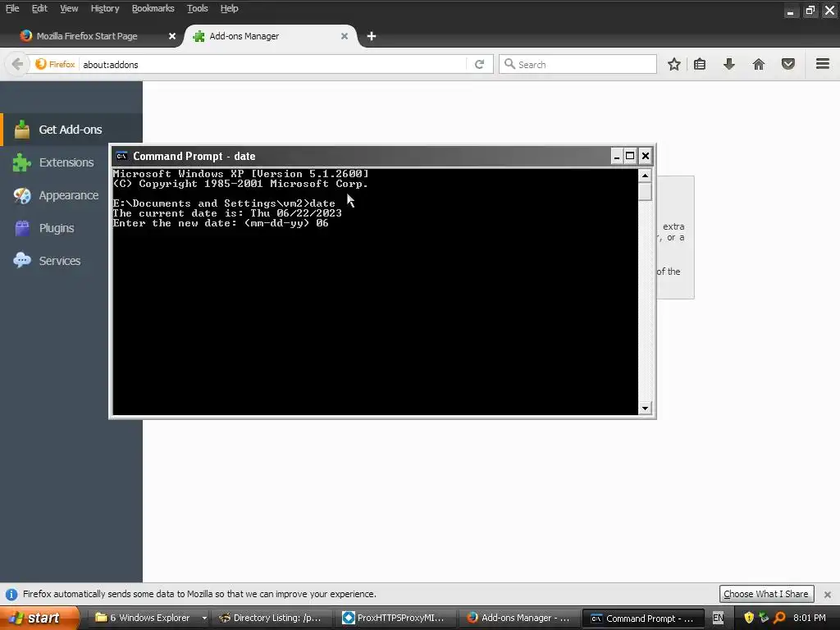Open the Downloads arrow panel
Screen dimensions: 840x630
(729, 64)
